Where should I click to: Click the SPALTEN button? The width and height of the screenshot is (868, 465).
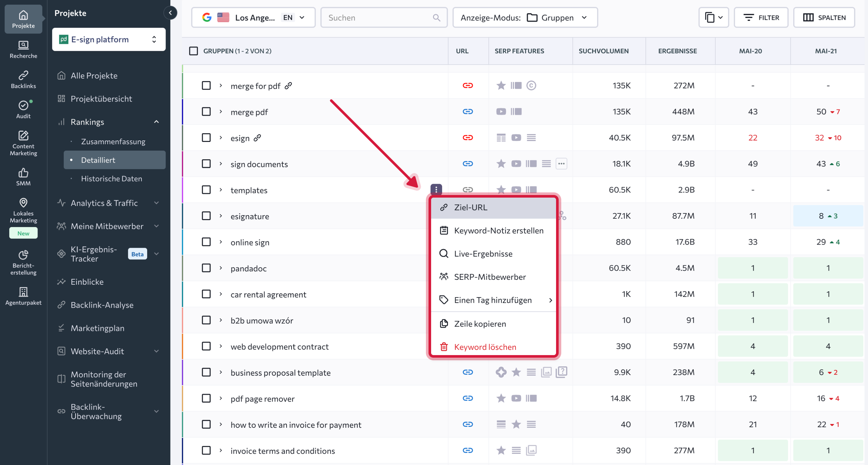pyautogui.click(x=824, y=18)
